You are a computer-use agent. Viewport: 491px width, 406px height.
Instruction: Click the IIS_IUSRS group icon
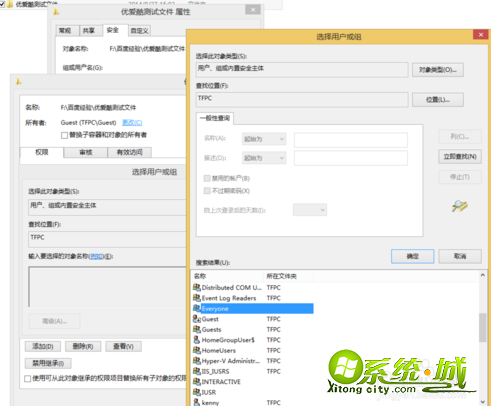[197, 371]
